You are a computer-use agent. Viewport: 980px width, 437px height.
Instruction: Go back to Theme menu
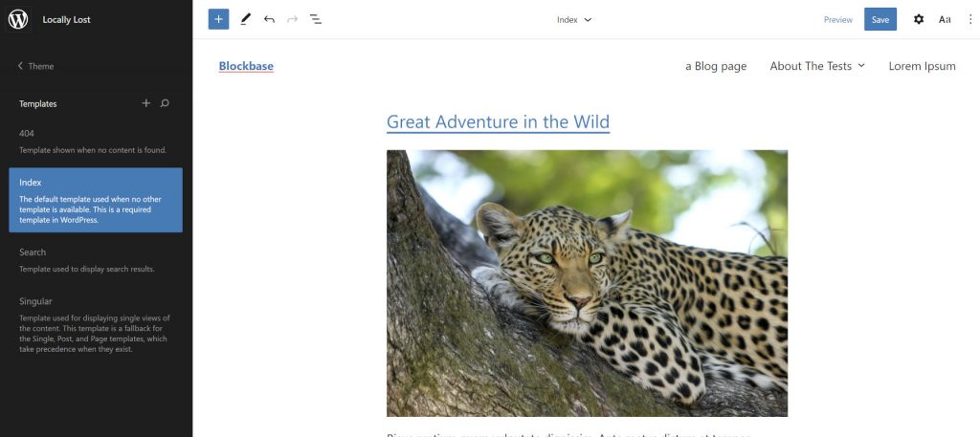[x=35, y=66]
